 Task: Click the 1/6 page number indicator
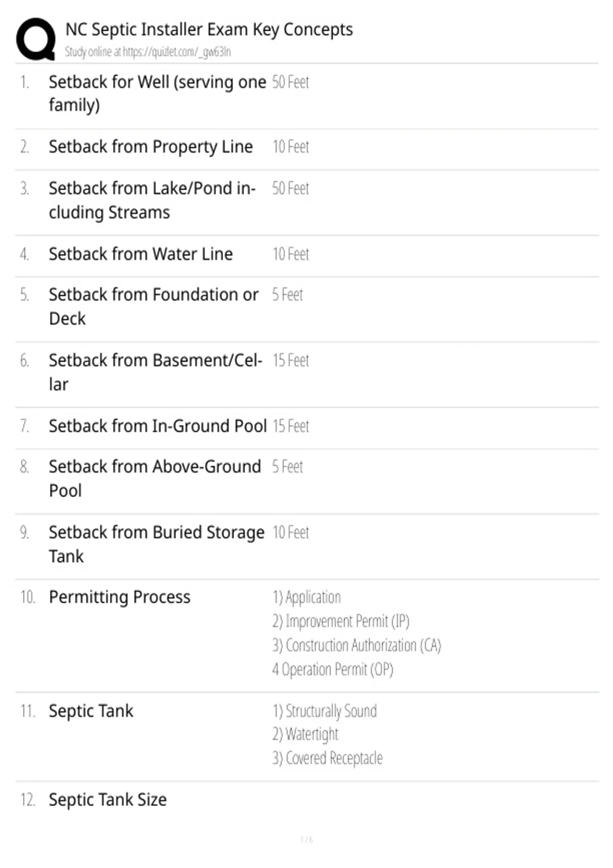(x=306, y=839)
